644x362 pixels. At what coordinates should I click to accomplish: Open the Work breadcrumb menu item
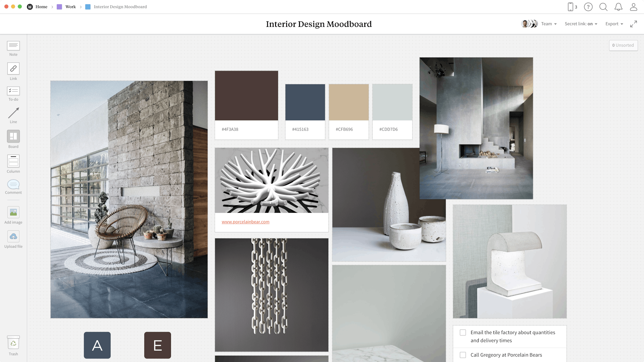pyautogui.click(x=70, y=6)
